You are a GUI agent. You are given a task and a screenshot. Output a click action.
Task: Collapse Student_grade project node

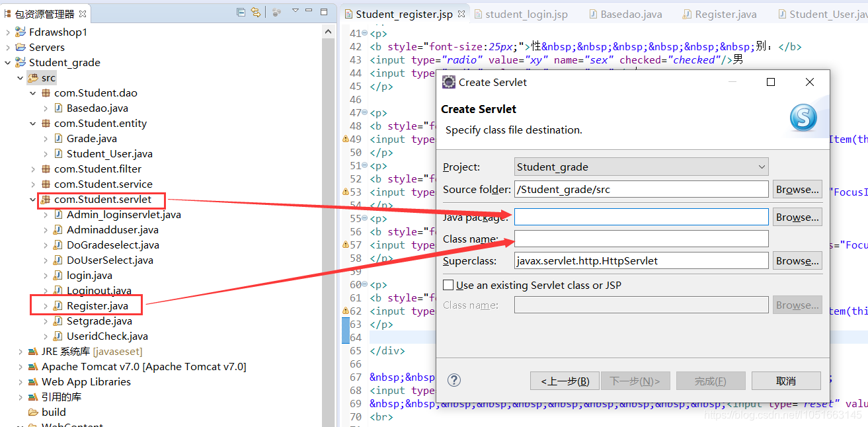tap(7, 62)
